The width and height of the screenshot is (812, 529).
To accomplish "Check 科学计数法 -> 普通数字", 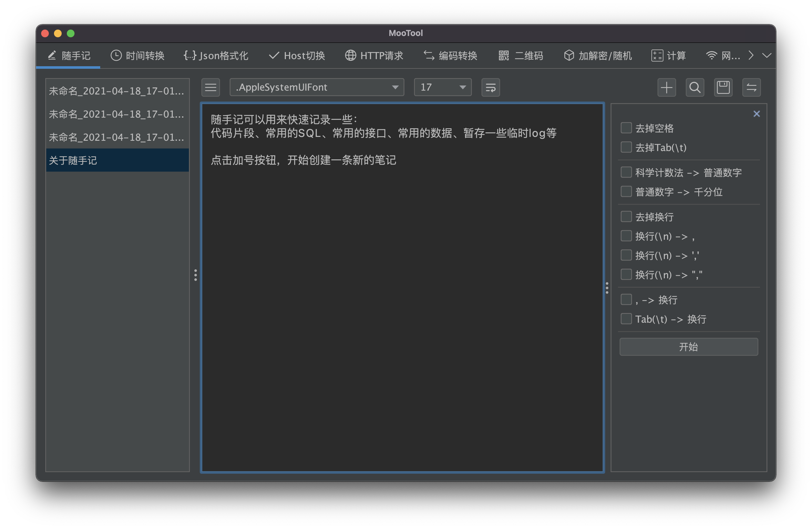I will click(626, 172).
